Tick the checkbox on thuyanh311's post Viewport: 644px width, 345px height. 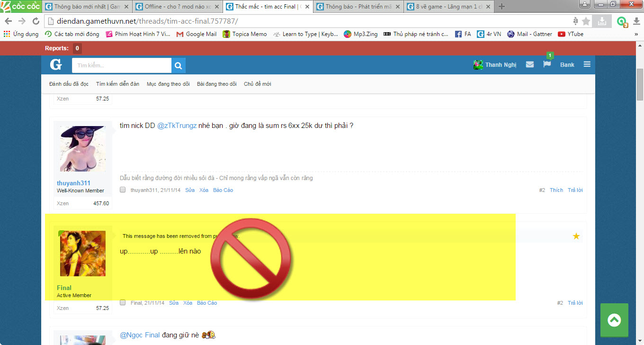click(123, 190)
